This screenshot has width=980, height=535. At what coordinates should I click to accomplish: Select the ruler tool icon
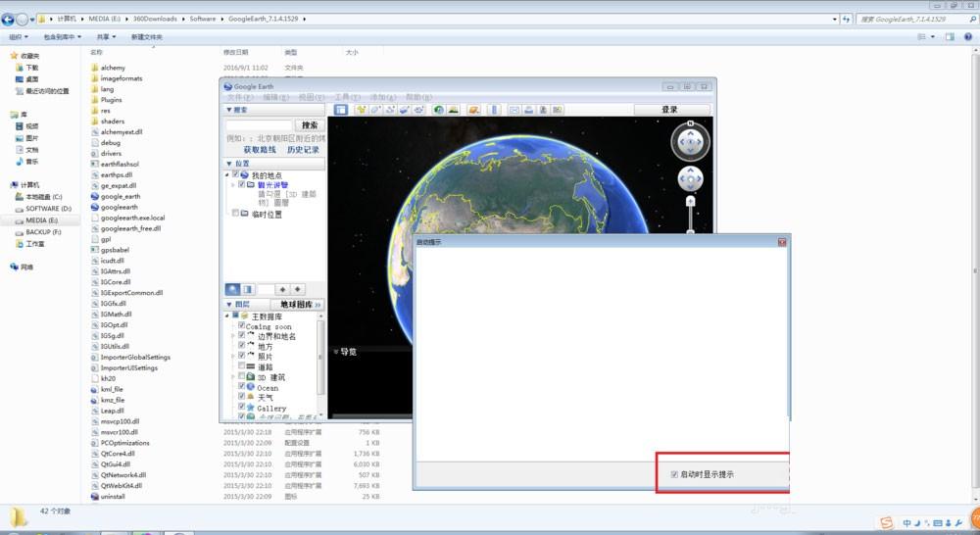tap(494, 110)
